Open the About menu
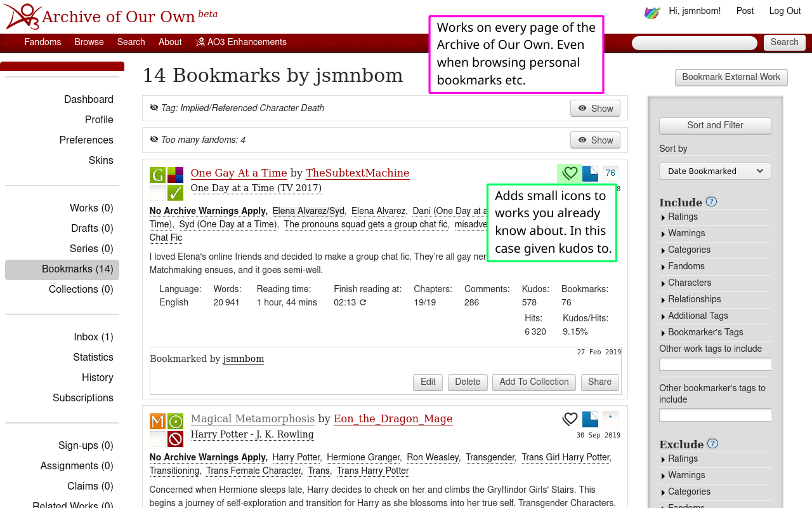The image size is (812, 508). [170, 42]
